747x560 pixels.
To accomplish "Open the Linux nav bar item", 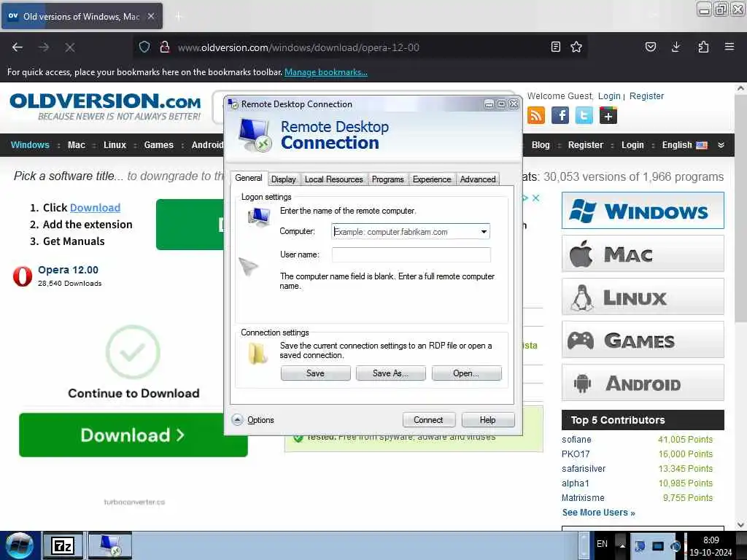I will coord(115,145).
